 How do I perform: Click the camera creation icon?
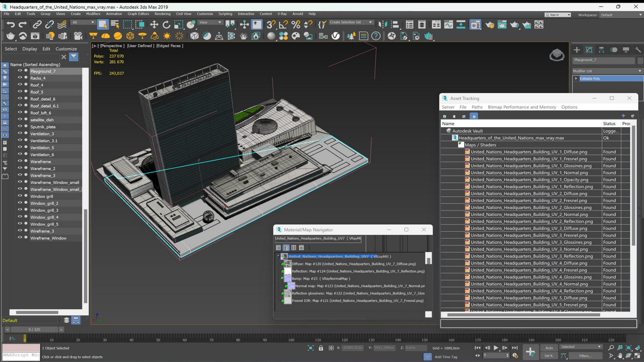tap(78, 36)
